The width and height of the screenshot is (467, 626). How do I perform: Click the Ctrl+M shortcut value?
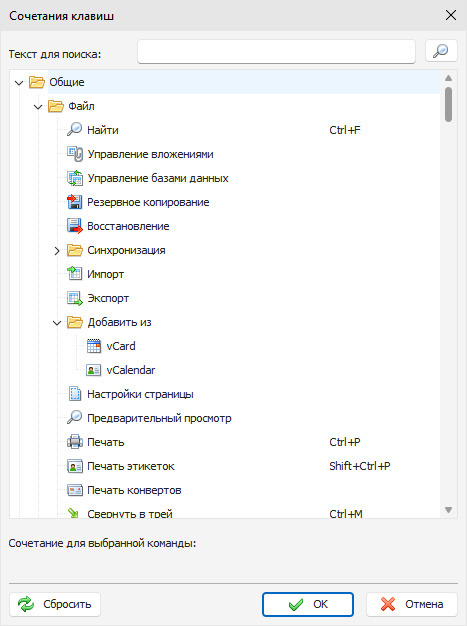346,513
